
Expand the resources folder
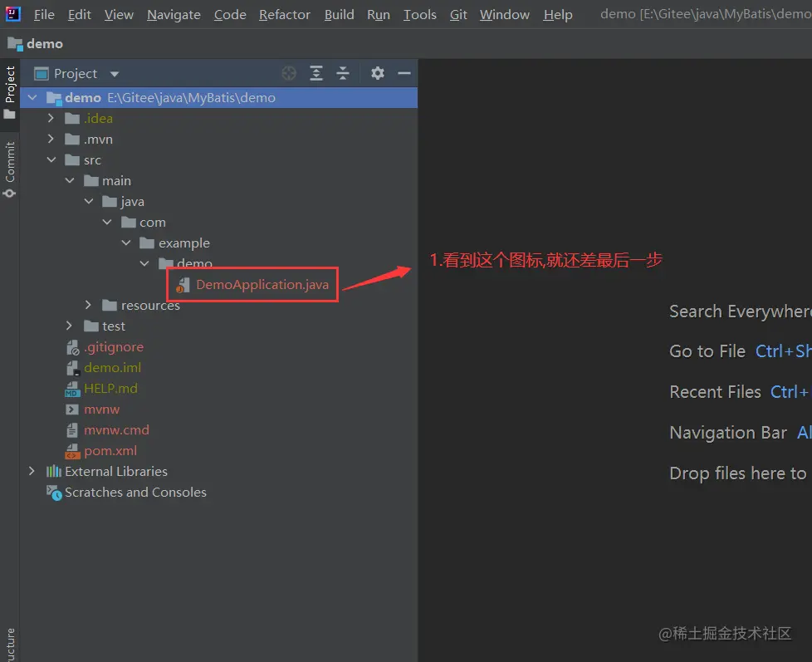(88, 305)
